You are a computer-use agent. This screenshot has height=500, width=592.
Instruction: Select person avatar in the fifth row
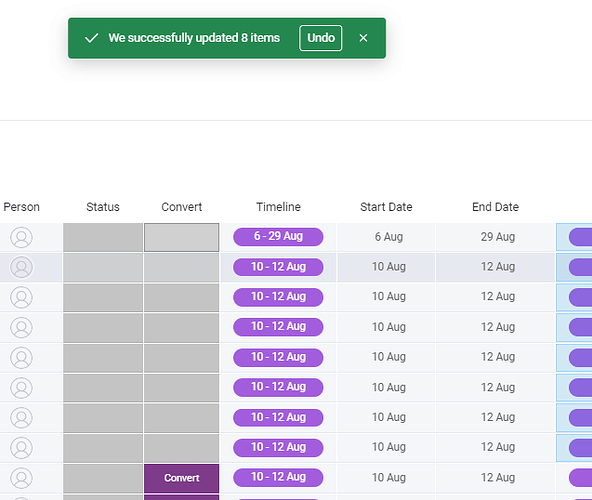click(22, 357)
